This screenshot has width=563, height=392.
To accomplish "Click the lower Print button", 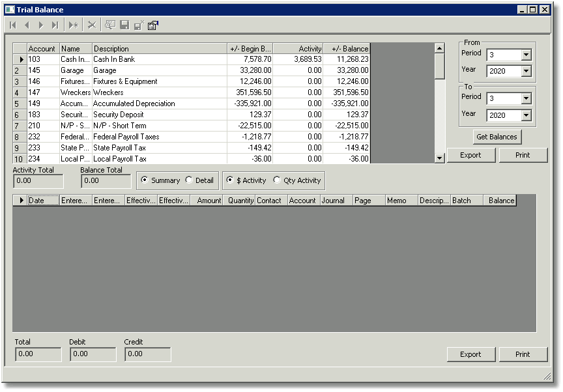I will 523,354.
